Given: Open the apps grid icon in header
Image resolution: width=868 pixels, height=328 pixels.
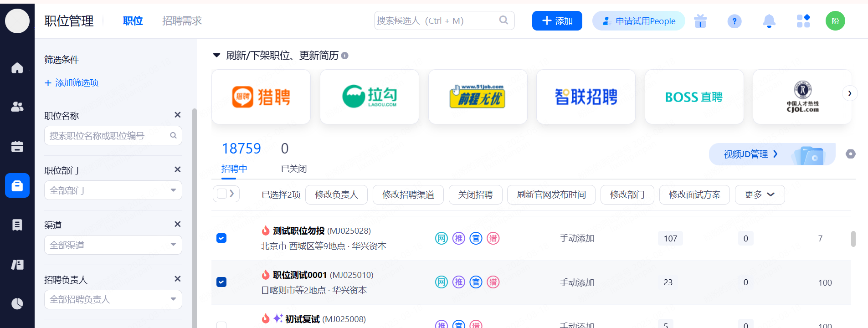Looking at the screenshot, I should click(x=803, y=21).
